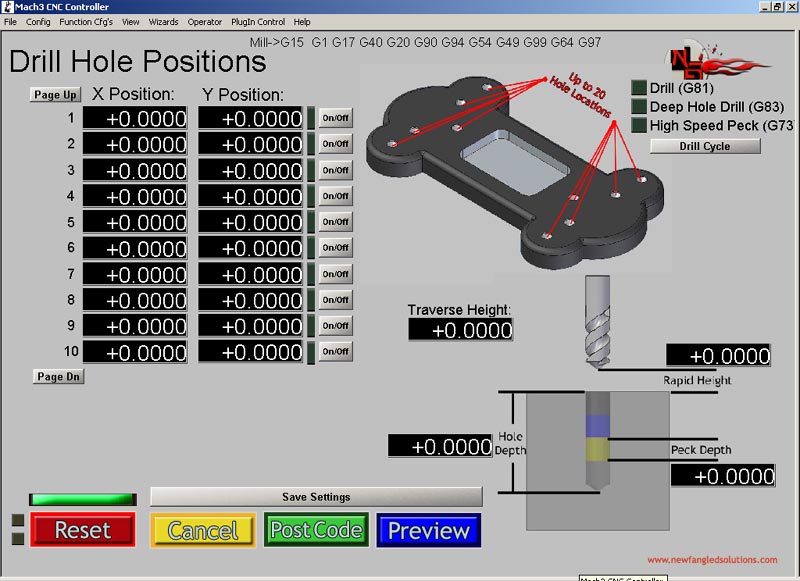Open the newfangledsolutions.com website link
This screenshot has width=800, height=581.
coord(712,560)
